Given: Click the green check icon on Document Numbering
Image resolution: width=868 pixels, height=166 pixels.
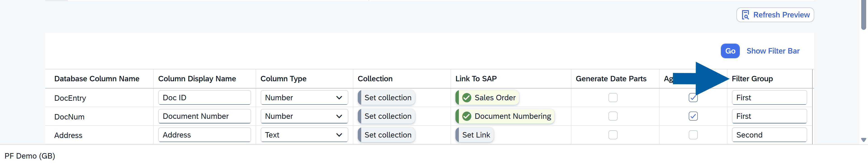Looking at the screenshot, I should (x=467, y=116).
